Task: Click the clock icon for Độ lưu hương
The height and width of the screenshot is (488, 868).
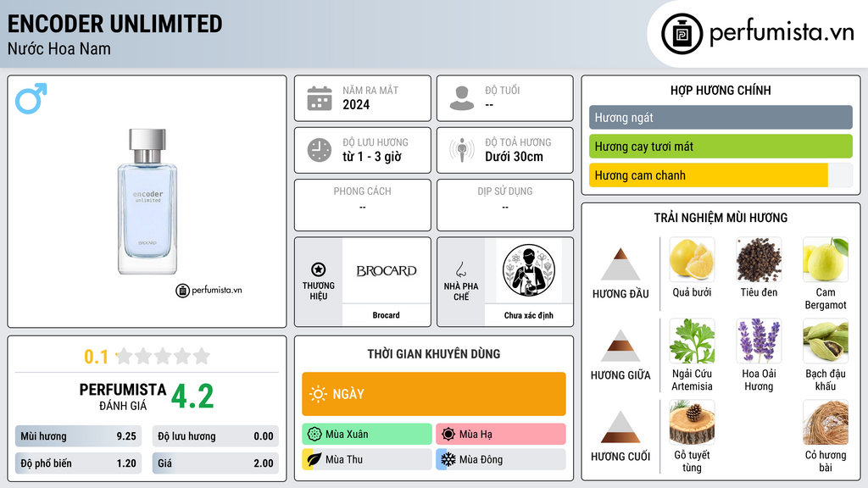Action: pos(320,150)
